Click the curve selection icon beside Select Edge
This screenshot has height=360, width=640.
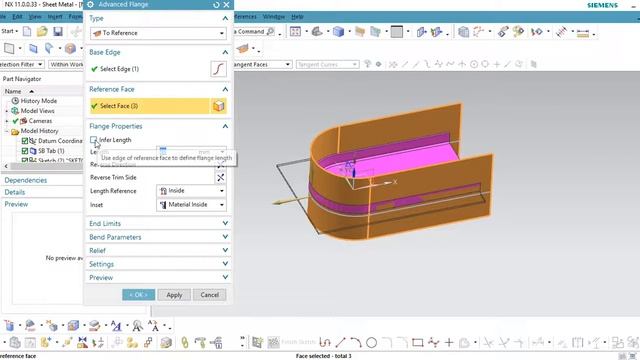pyautogui.click(x=218, y=69)
